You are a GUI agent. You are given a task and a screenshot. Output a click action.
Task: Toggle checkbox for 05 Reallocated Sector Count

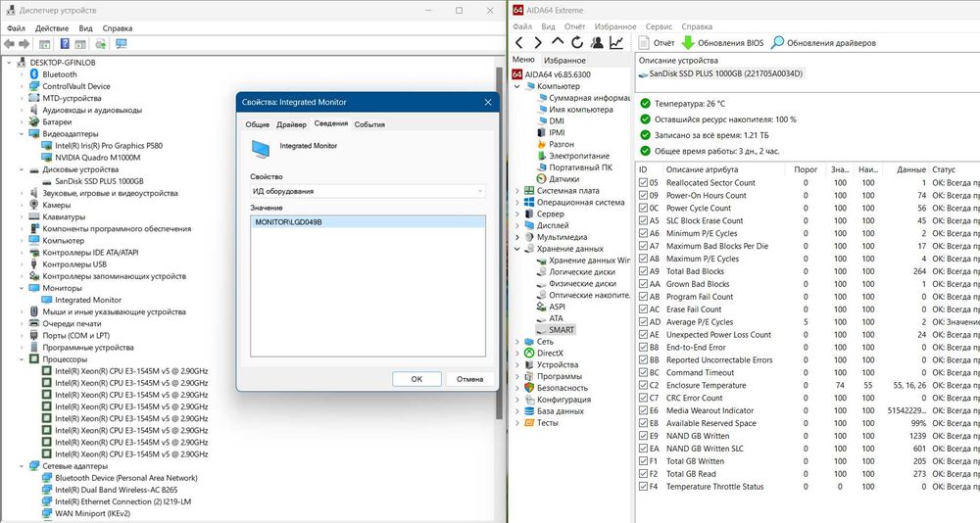tap(643, 183)
